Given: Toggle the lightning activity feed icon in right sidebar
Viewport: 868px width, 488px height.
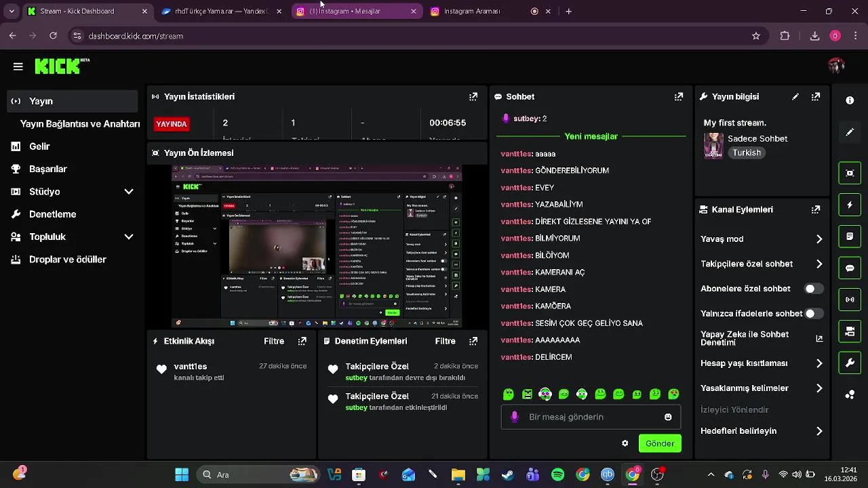Looking at the screenshot, I should pyautogui.click(x=850, y=205).
